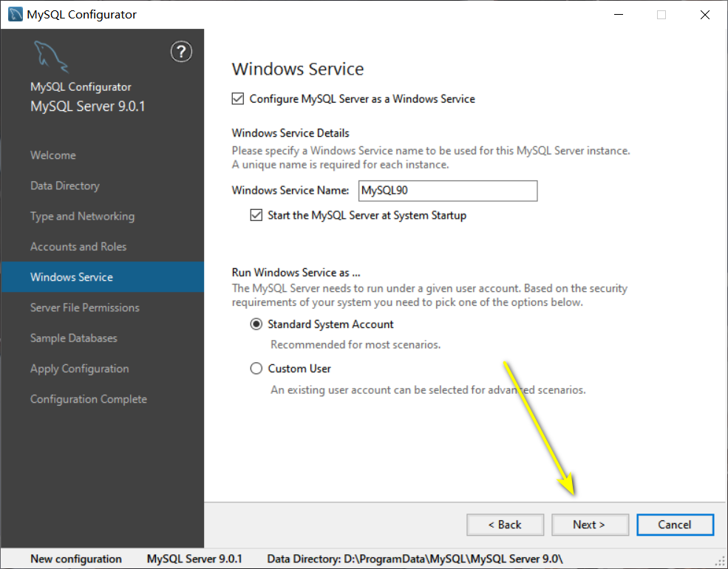Click the window resize grip in status bar
The width and height of the screenshot is (728, 569).
(x=720, y=562)
